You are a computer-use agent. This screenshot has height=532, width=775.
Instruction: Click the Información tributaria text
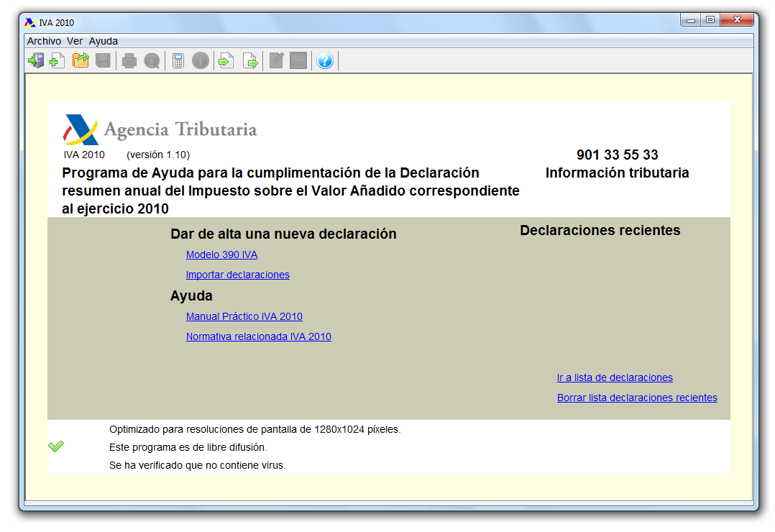[618, 173]
